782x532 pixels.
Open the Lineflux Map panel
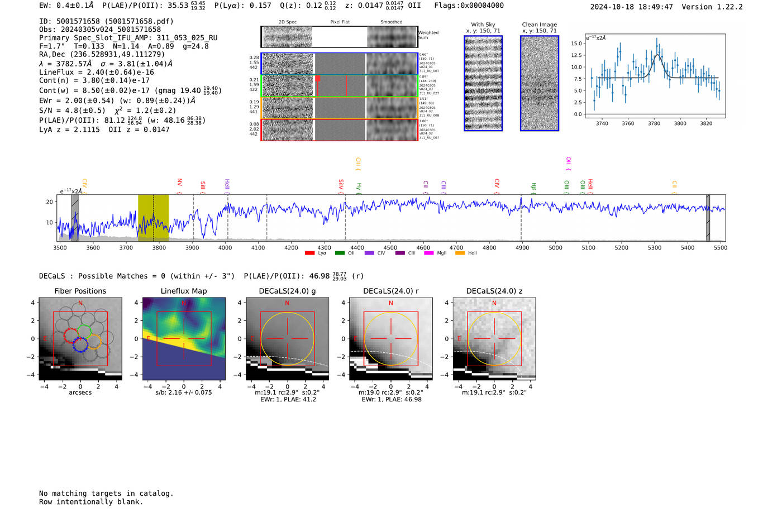pos(184,339)
